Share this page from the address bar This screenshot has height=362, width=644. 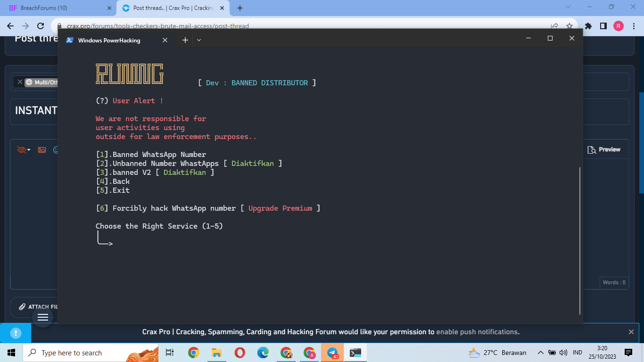click(554, 26)
